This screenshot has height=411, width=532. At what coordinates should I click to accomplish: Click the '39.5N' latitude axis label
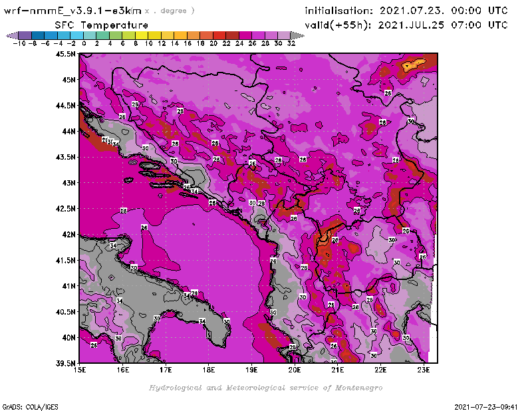pos(65,363)
